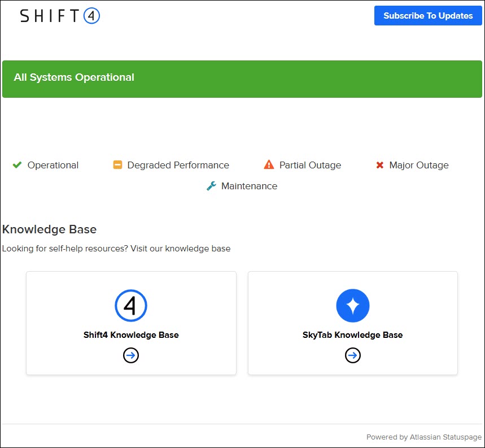Select the Partial Outage legend label
Image resolution: width=485 pixels, height=448 pixels.
(x=310, y=166)
